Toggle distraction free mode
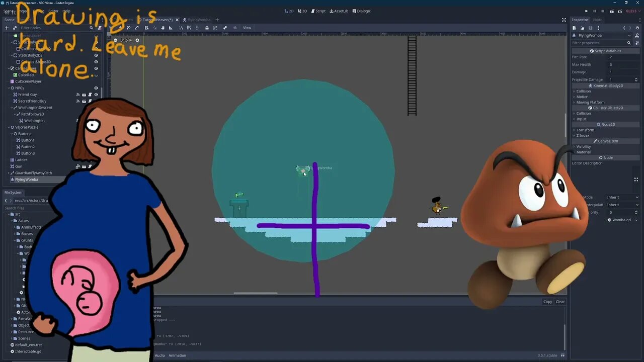The height and width of the screenshot is (362, 644). pos(564,20)
